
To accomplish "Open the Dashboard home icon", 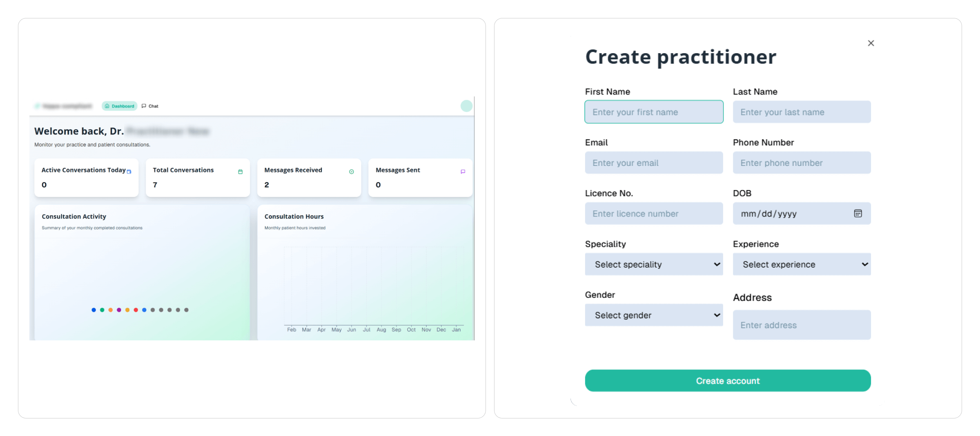I will pos(107,106).
